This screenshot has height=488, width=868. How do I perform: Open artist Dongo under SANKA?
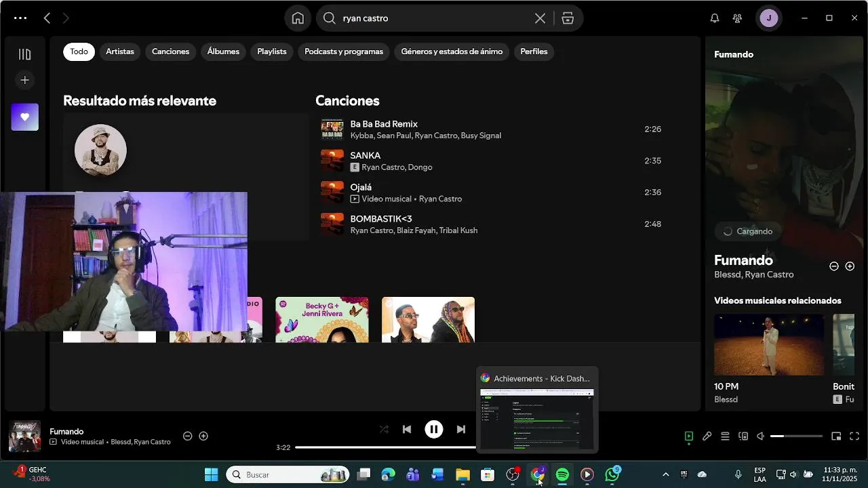tap(420, 167)
